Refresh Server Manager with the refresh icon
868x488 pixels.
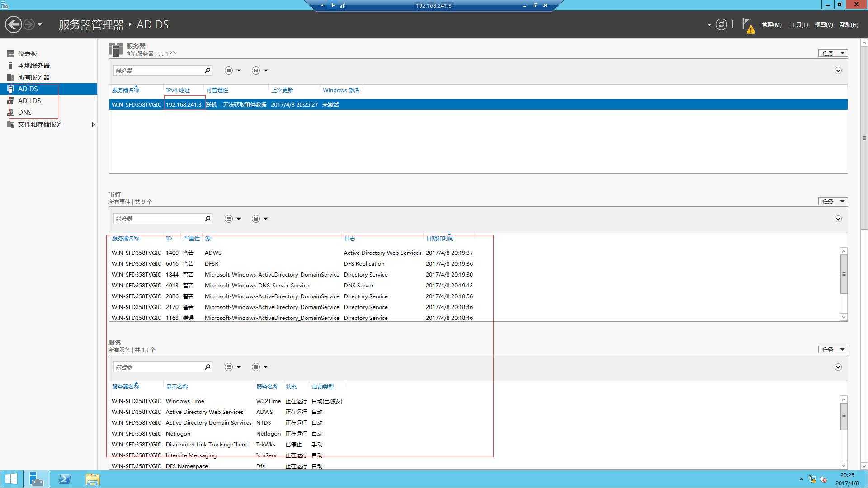pos(722,24)
